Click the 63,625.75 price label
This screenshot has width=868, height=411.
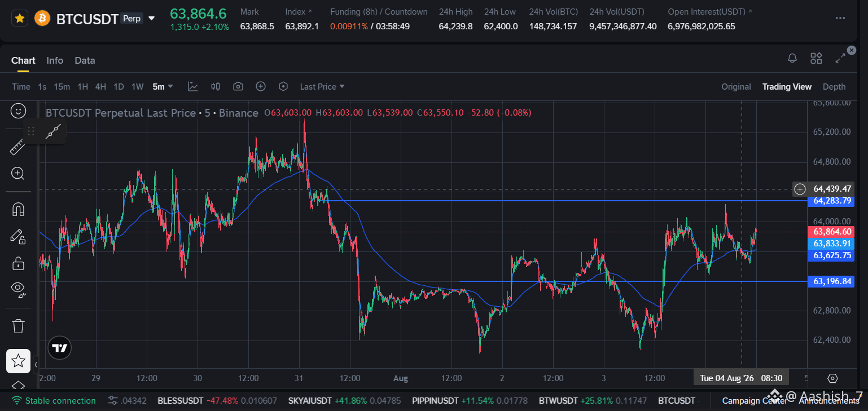coord(832,255)
